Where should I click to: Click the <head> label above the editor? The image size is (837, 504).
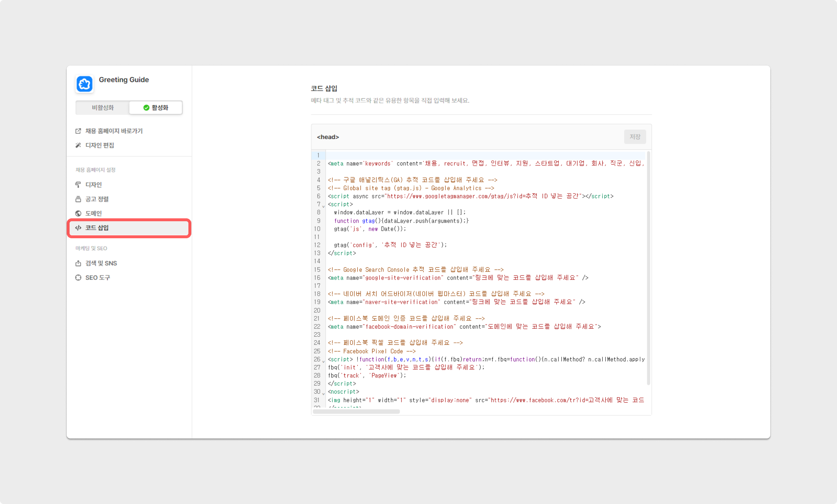(328, 137)
